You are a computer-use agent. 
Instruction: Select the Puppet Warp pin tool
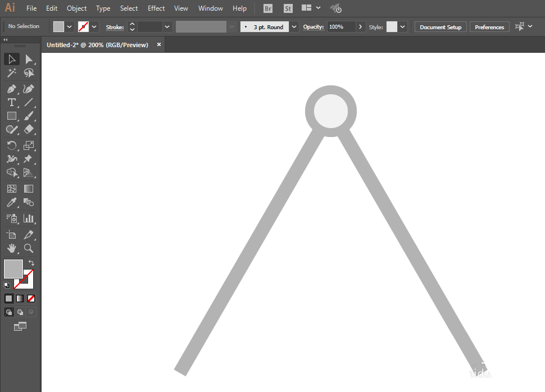29,159
